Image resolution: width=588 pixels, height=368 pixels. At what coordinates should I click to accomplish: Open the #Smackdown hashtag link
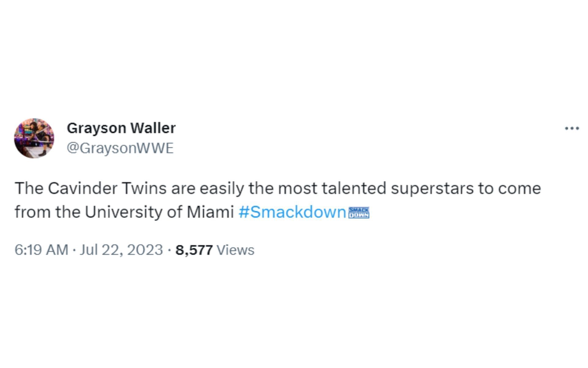pos(292,212)
